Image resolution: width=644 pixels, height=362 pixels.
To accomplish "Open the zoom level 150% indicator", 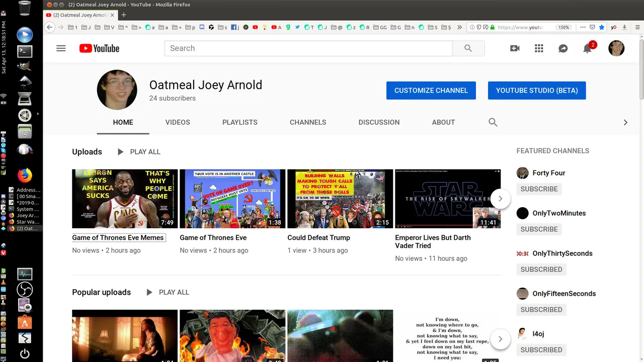I will click(x=563, y=27).
